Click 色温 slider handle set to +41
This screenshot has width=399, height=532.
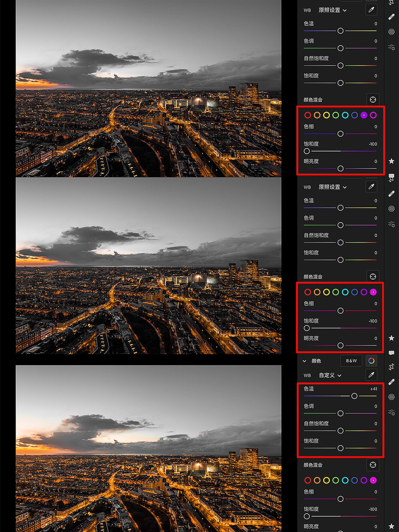pos(354,396)
